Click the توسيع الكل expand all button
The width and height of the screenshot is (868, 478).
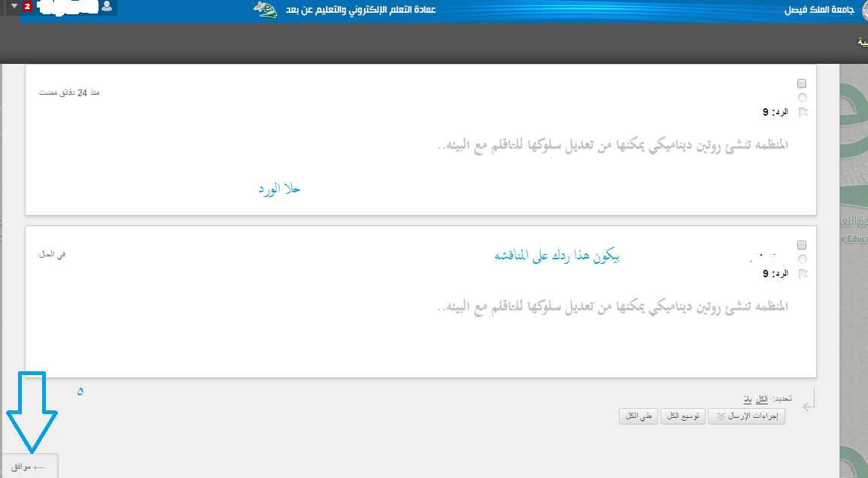(x=682, y=416)
